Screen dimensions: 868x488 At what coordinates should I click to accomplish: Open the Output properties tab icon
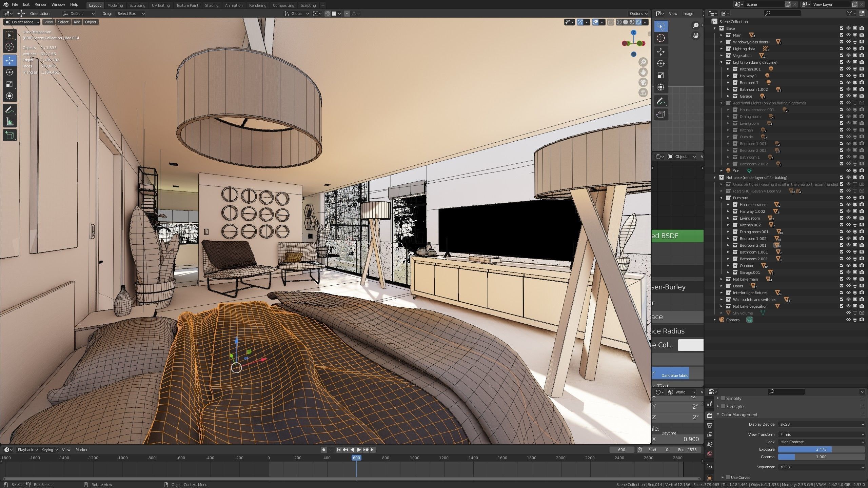pyautogui.click(x=710, y=425)
